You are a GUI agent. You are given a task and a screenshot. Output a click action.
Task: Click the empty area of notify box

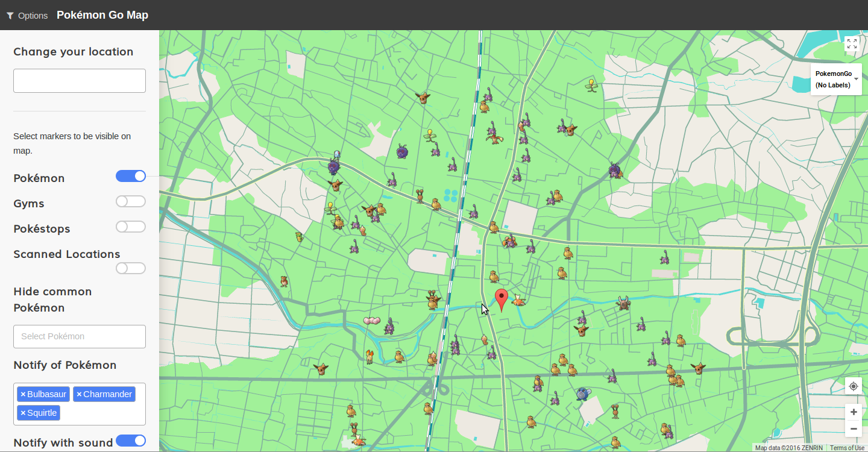(x=102, y=413)
